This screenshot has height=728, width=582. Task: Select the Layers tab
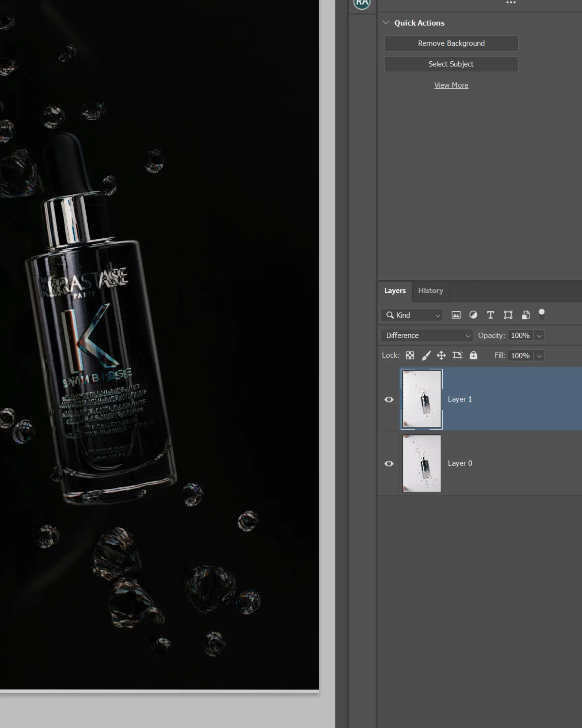[395, 291]
